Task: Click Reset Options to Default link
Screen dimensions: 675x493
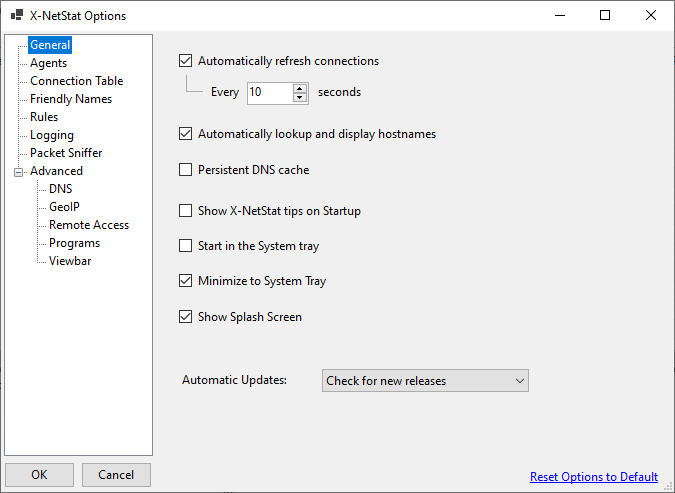Action: coord(594,477)
